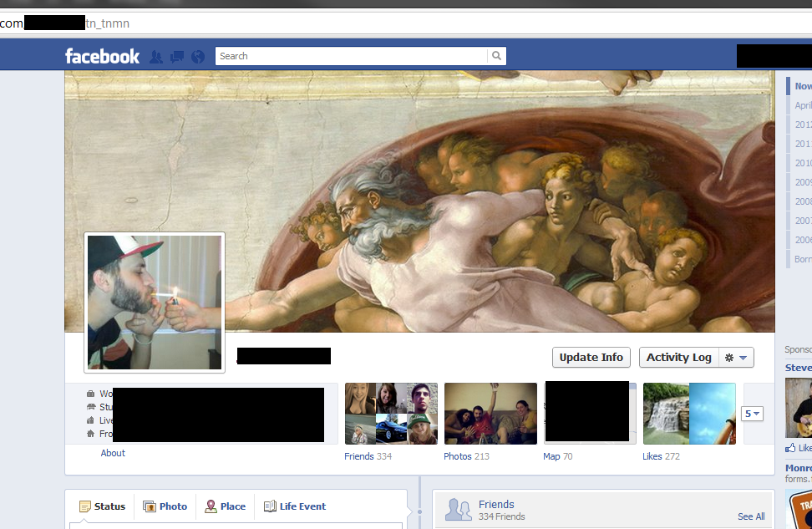Open the messages icon
The image size is (812, 529).
(176, 57)
